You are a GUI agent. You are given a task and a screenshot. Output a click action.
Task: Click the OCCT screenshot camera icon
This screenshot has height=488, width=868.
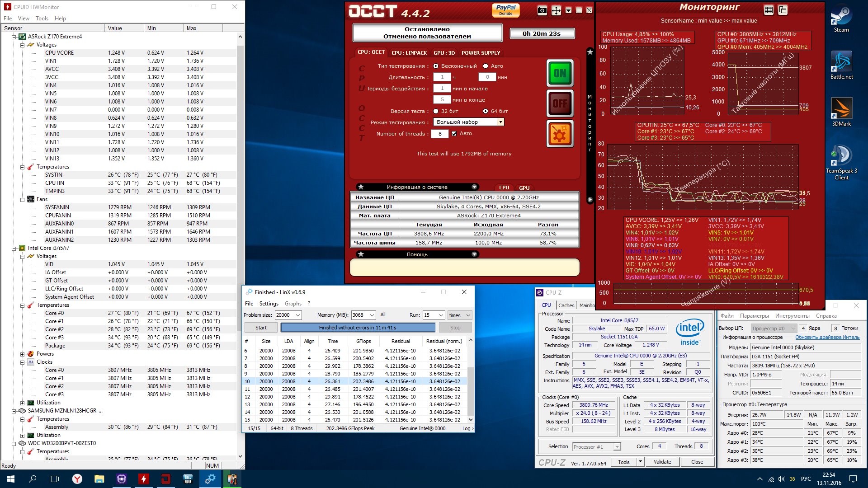point(542,11)
